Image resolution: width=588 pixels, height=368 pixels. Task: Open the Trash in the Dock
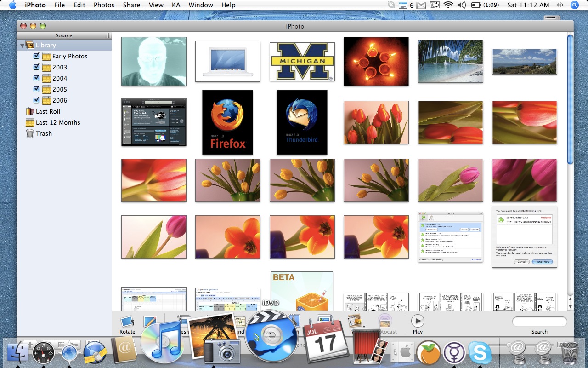pyautogui.click(x=570, y=352)
